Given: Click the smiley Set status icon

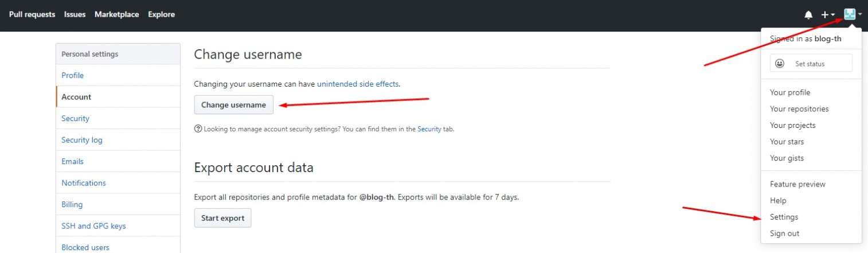Looking at the screenshot, I should 780,64.
